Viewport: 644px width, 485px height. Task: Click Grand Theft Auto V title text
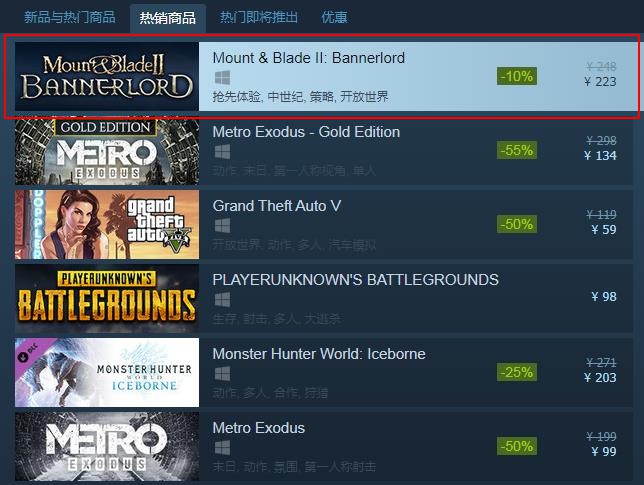[277, 206]
